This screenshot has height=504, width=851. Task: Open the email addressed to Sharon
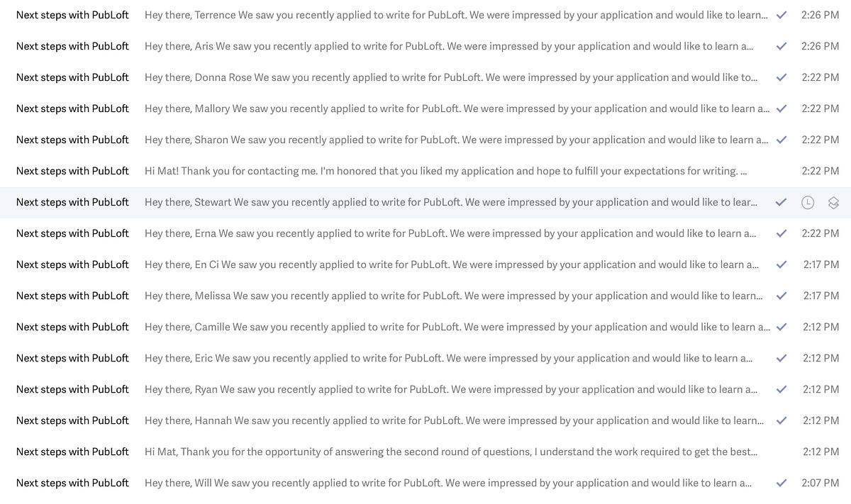coord(425,140)
